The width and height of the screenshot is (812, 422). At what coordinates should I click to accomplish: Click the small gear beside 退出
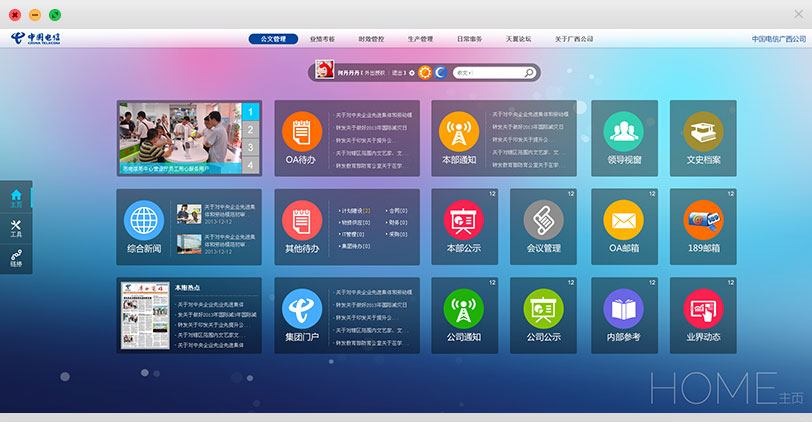[x=412, y=73]
